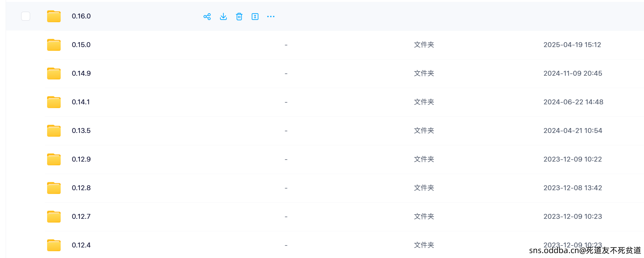Click the 文件夹 type label for 0.14.1
The image size is (644, 258).
pos(424,102)
